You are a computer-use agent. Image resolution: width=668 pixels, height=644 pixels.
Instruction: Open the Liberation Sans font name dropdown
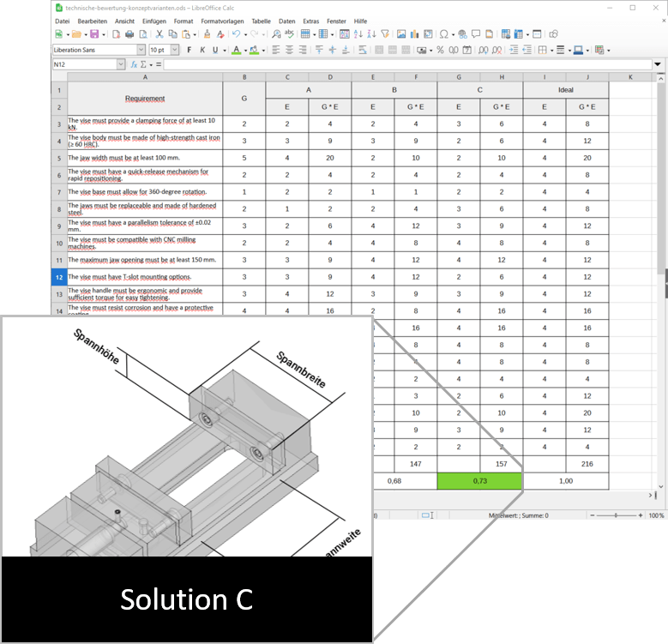pyautogui.click(x=140, y=50)
